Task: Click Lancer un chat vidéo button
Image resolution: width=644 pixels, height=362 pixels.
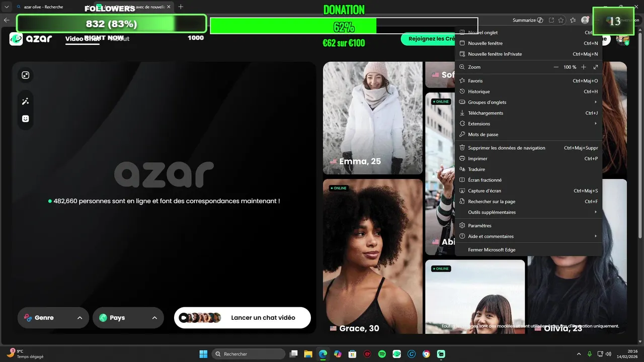Action: coord(243,318)
